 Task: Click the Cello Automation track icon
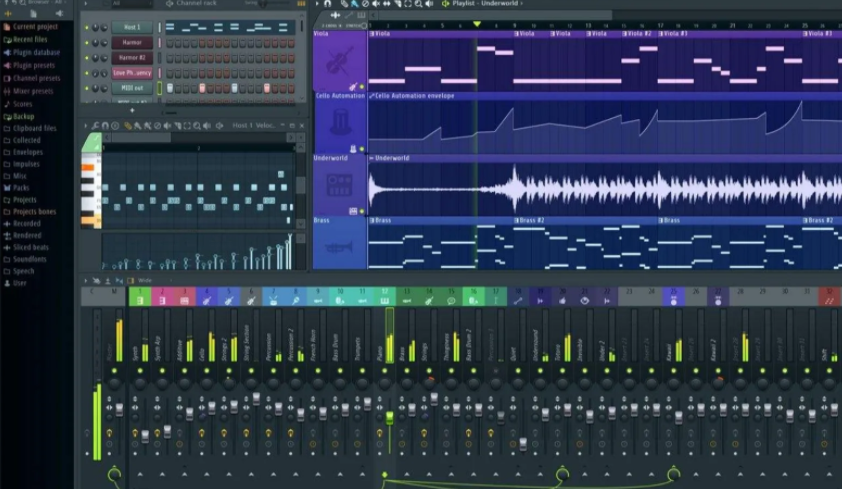(339, 123)
